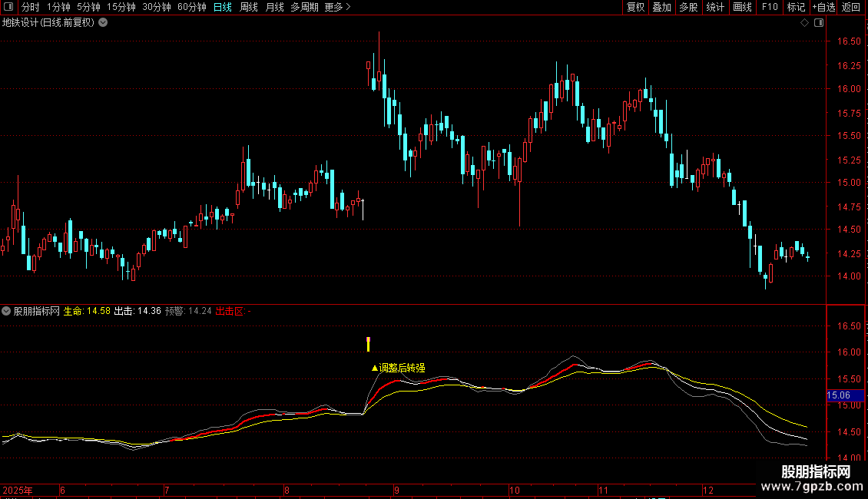The width and height of the screenshot is (868, 499).
Task: Switch to 周线 weekly chart
Action: [249, 7]
